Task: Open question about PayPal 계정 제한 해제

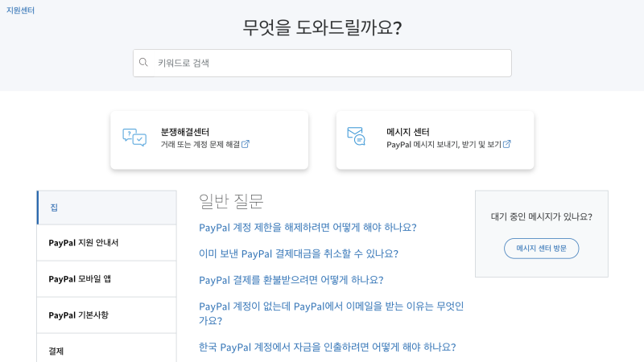Action: 308,228
